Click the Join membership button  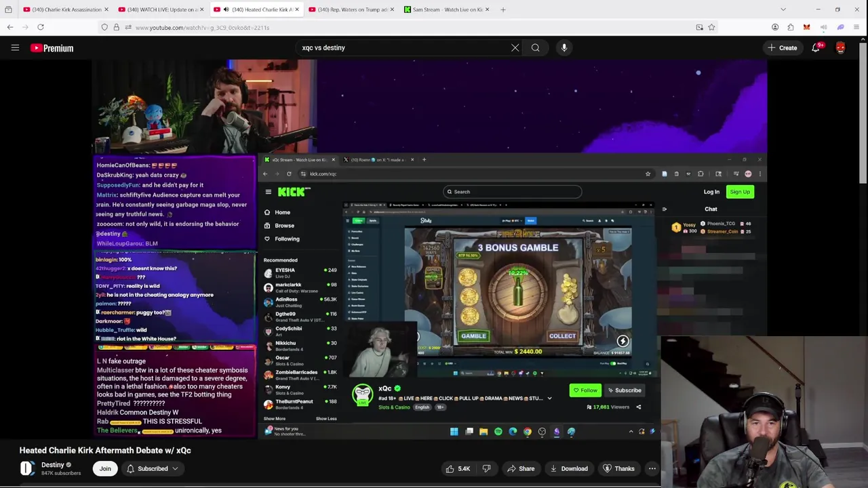click(105, 468)
